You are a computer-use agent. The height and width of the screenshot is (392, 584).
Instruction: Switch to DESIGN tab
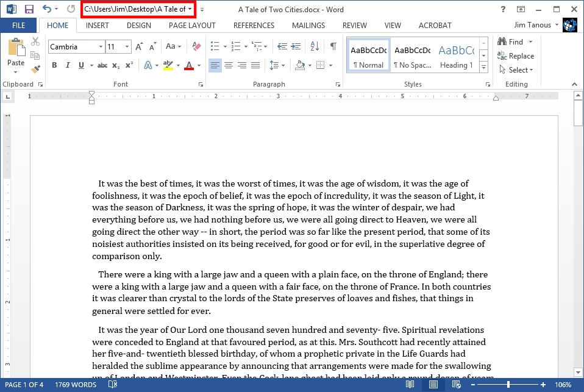(x=139, y=26)
